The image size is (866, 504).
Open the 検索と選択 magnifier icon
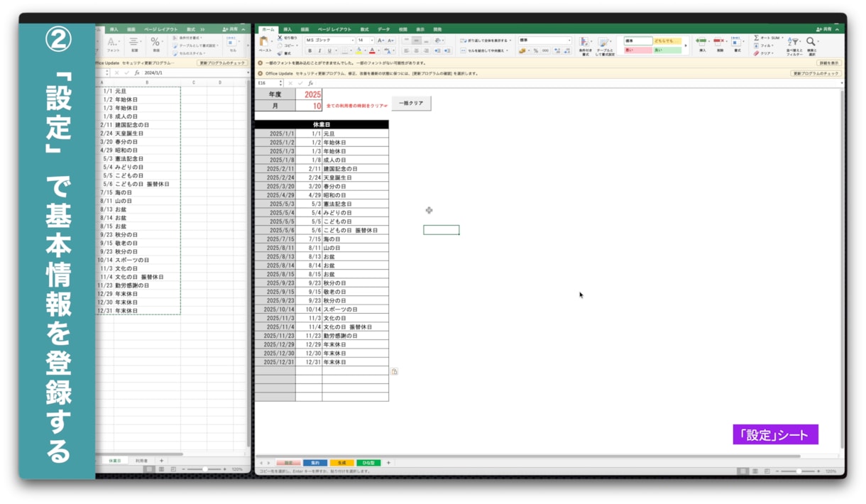tap(810, 42)
